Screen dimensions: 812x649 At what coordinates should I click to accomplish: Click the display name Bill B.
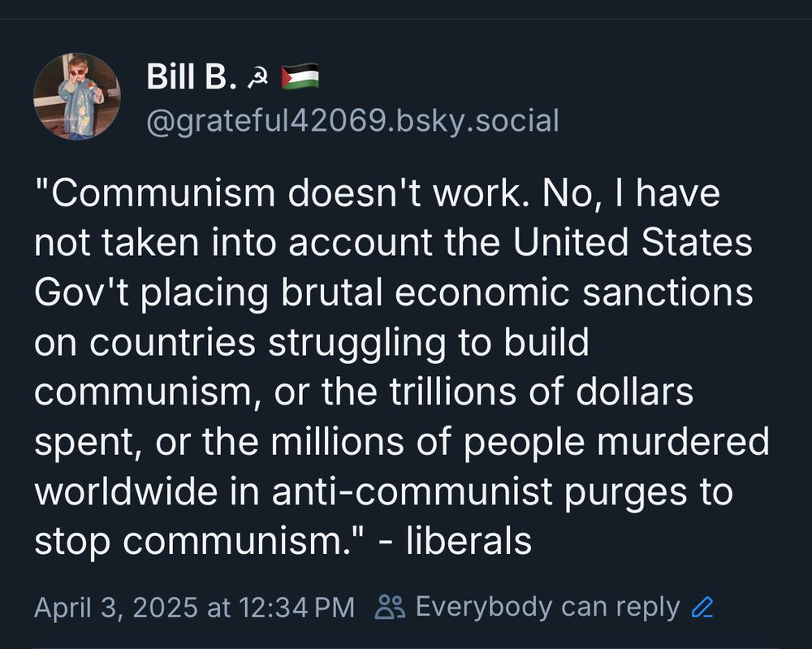pos(191,77)
